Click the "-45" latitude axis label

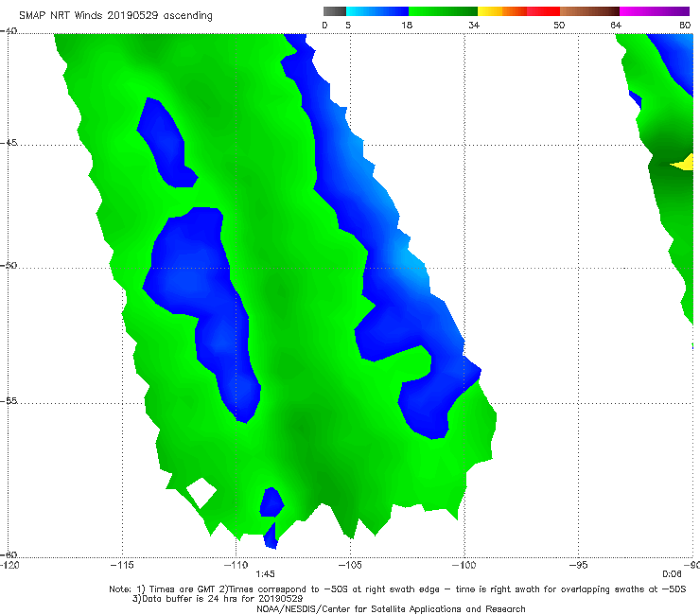[9, 143]
